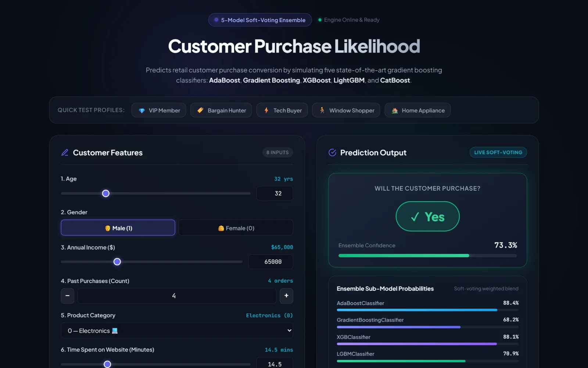Image resolution: width=588 pixels, height=368 pixels.
Task: Open the Product Category dropdown
Action: pyautogui.click(x=177, y=330)
